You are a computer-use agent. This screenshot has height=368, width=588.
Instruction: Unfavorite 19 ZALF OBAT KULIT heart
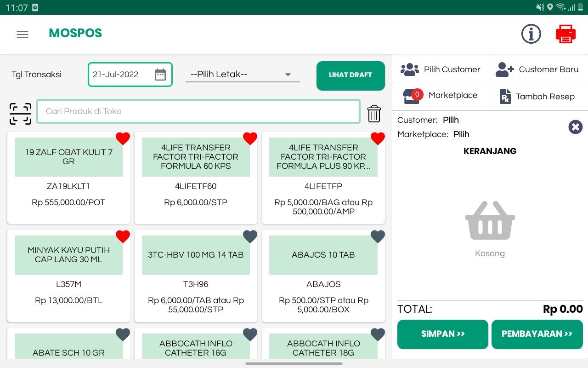coord(123,138)
